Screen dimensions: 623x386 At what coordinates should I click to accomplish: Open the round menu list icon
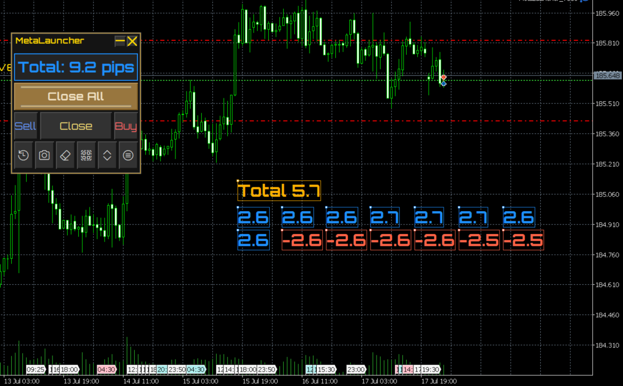pos(128,155)
